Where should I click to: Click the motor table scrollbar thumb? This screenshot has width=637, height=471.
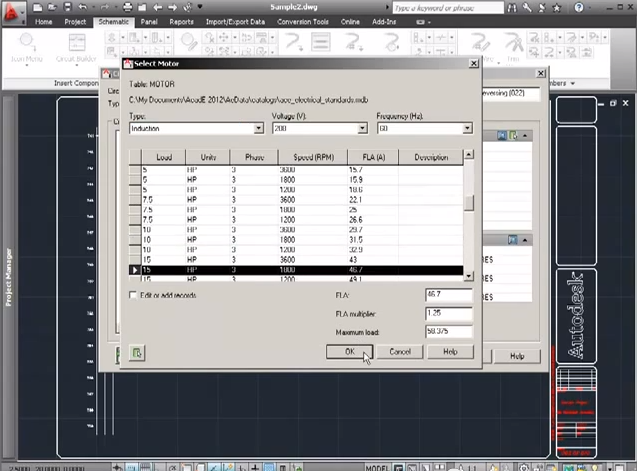[468, 203]
